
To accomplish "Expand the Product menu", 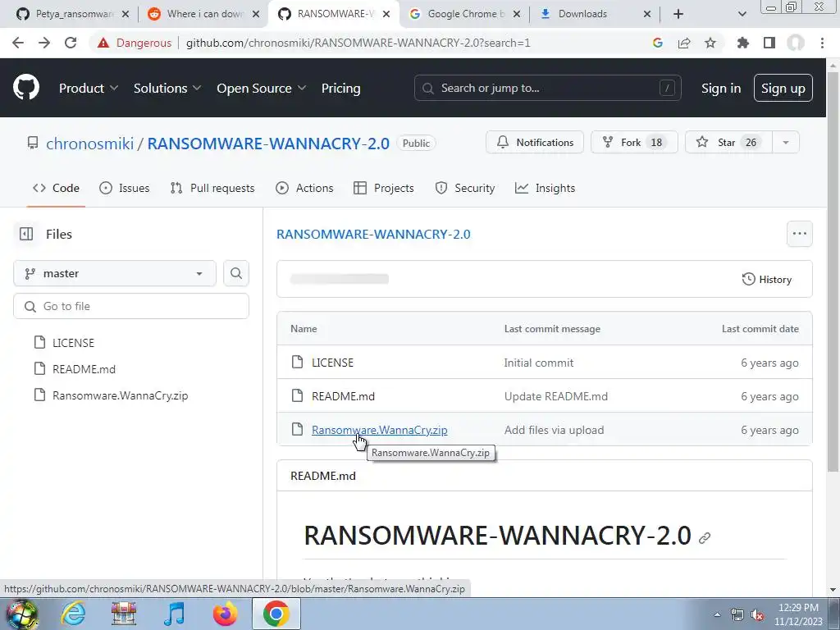I will 89,89.
